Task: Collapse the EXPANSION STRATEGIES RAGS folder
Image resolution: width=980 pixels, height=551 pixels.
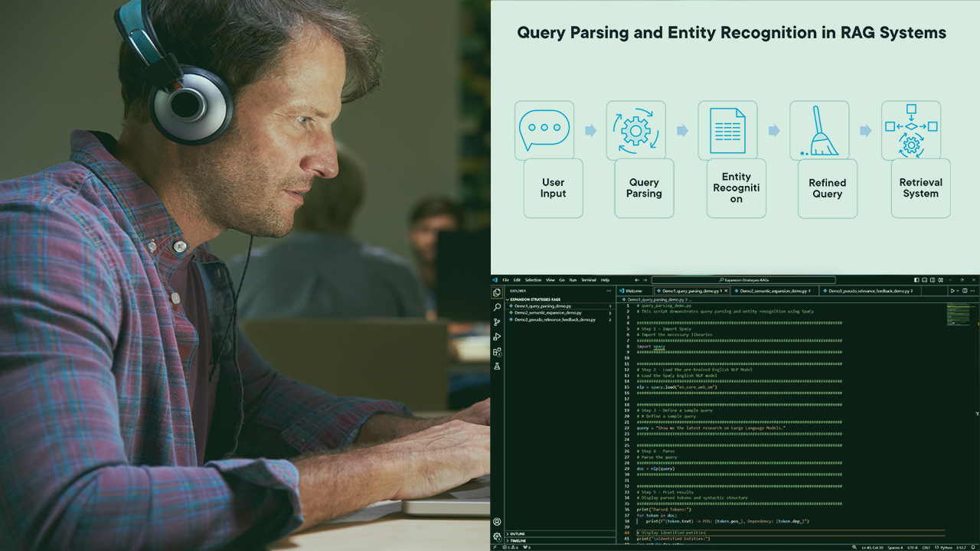Action: click(535, 299)
